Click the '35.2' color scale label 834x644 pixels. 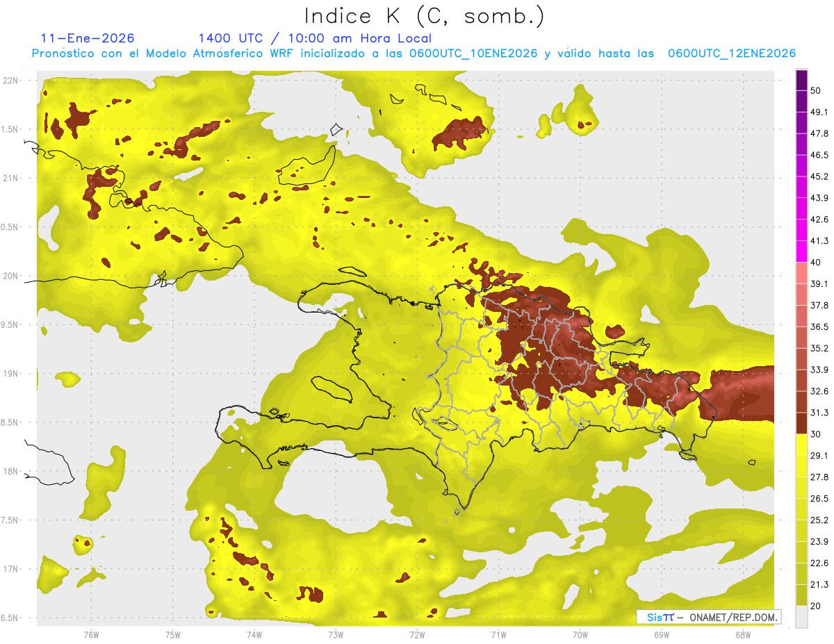819,348
